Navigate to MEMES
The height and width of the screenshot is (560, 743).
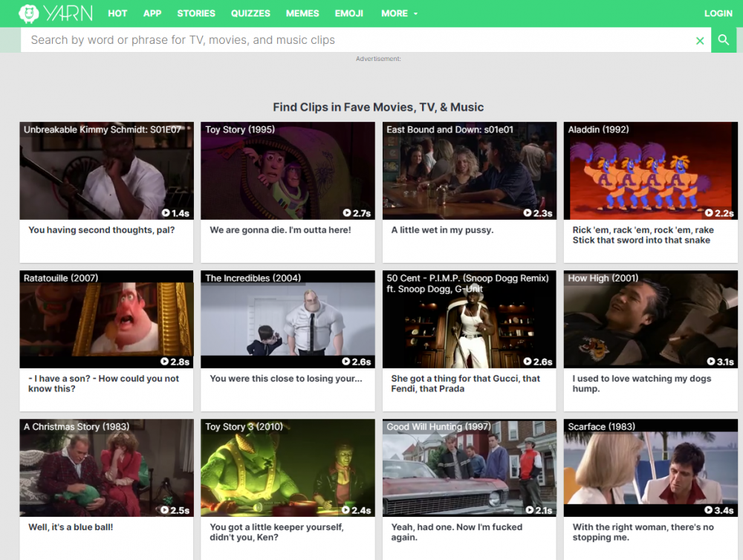pos(302,13)
